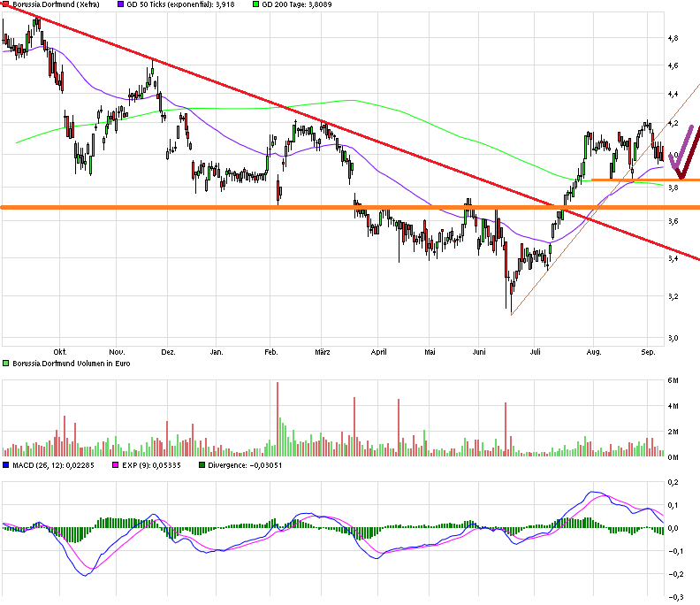700x605 pixels.
Task: Click 'Borussia Dortmund Volumen in Euro' label
Action: 72,364
